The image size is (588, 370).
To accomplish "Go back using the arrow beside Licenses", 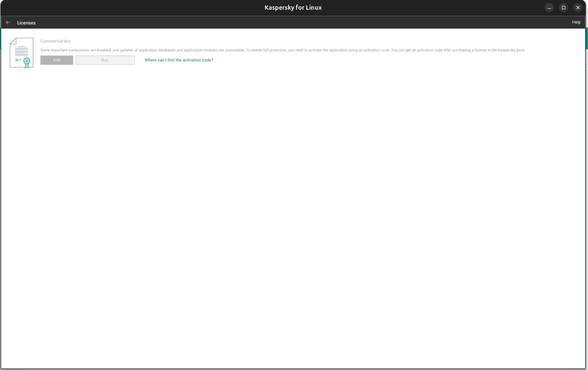I will click(x=8, y=23).
